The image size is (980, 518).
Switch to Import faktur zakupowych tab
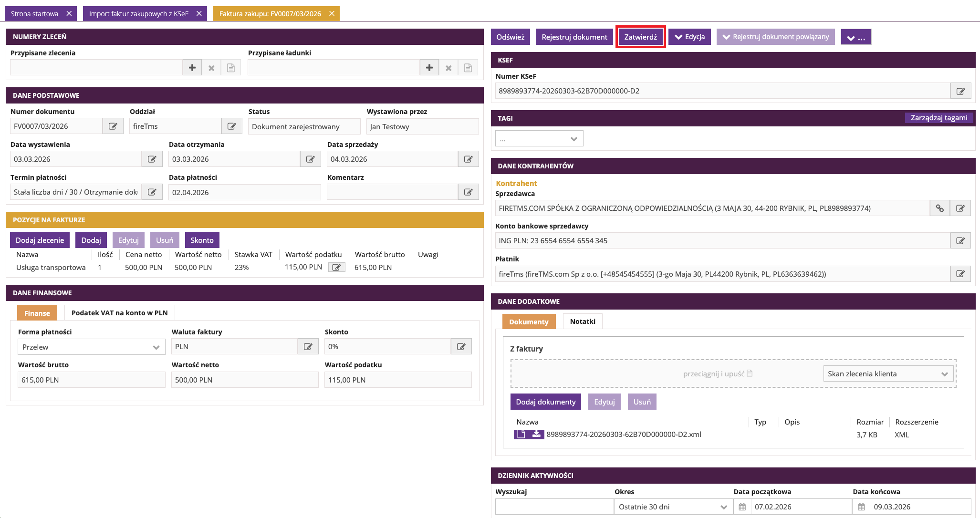point(139,14)
